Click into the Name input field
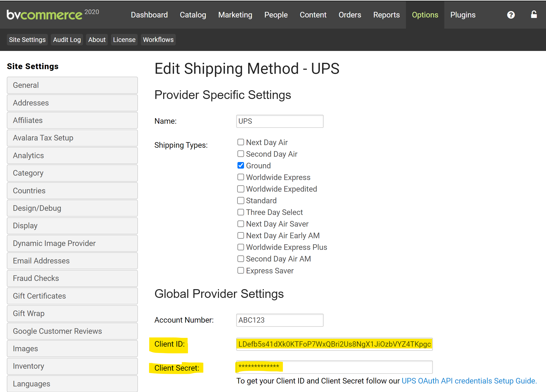Screen dimensions: 546x392 click(x=280, y=121)
